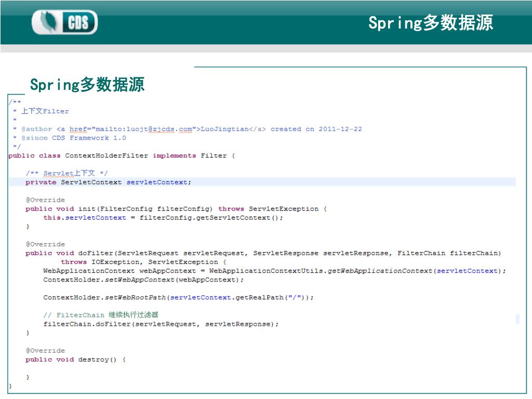Click the 'implements Filter' text
The width and height of the screenshot is (532, 399).
click(x=190, y=156)
